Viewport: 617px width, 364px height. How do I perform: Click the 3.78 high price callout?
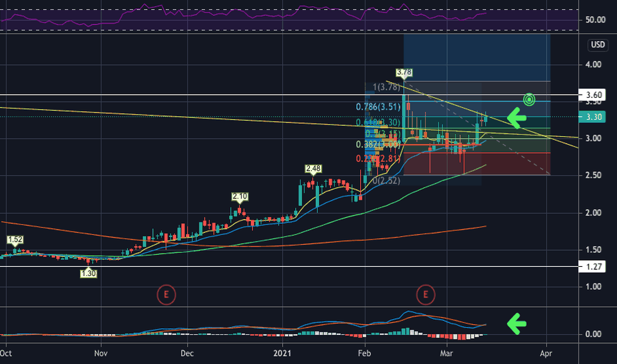pyautogui.click(x=404, y=72)
